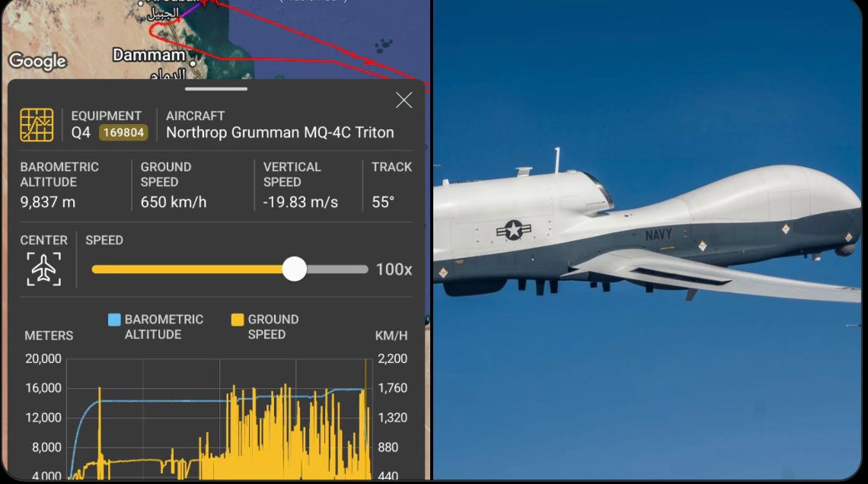Open the flight graph chart icon
The height and width of the screenshot is (484, 868).
pos(37,125)
